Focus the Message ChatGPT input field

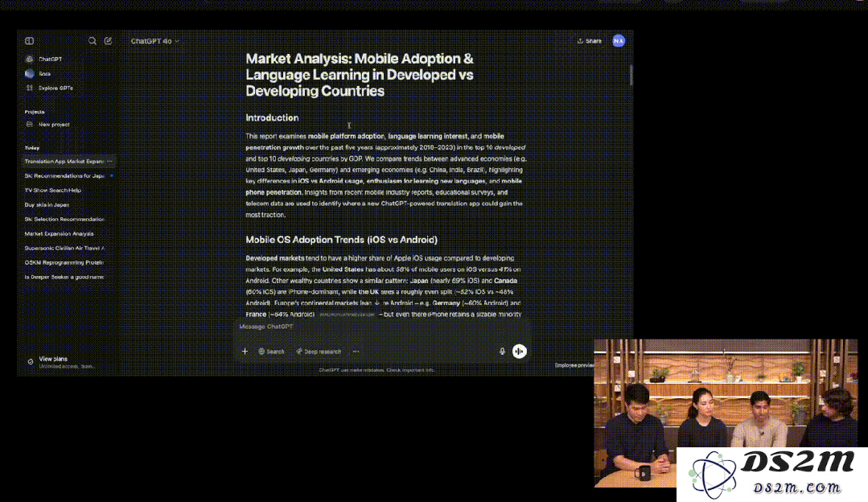tap(381, 327)
